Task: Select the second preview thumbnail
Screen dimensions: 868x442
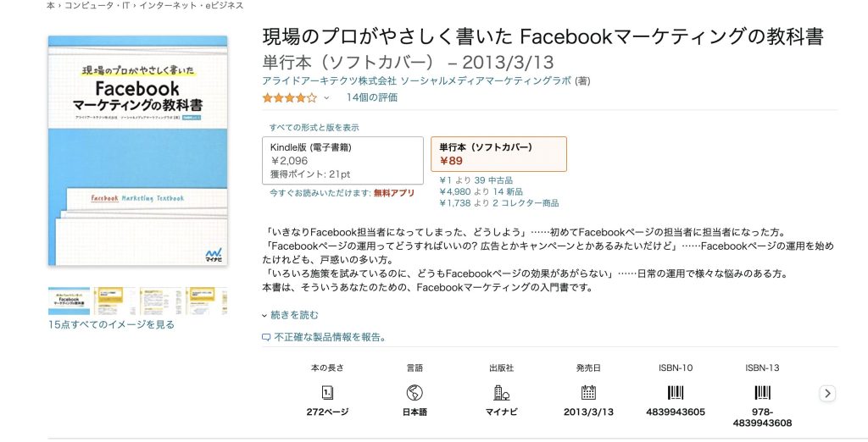Action: pyautogui.click(x=114, y=301)
